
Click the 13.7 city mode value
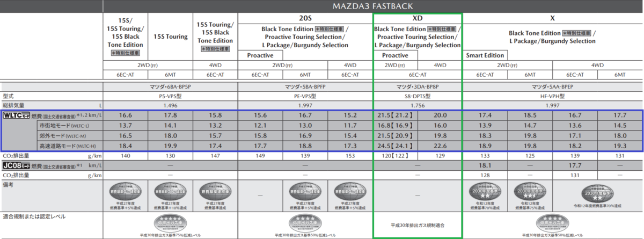click(126, 125)
